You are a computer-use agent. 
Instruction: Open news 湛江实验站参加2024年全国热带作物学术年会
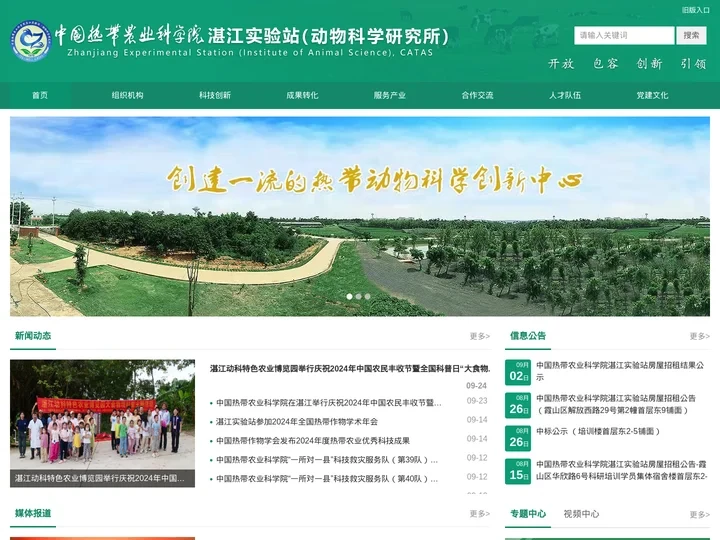[x=297, y=422]
